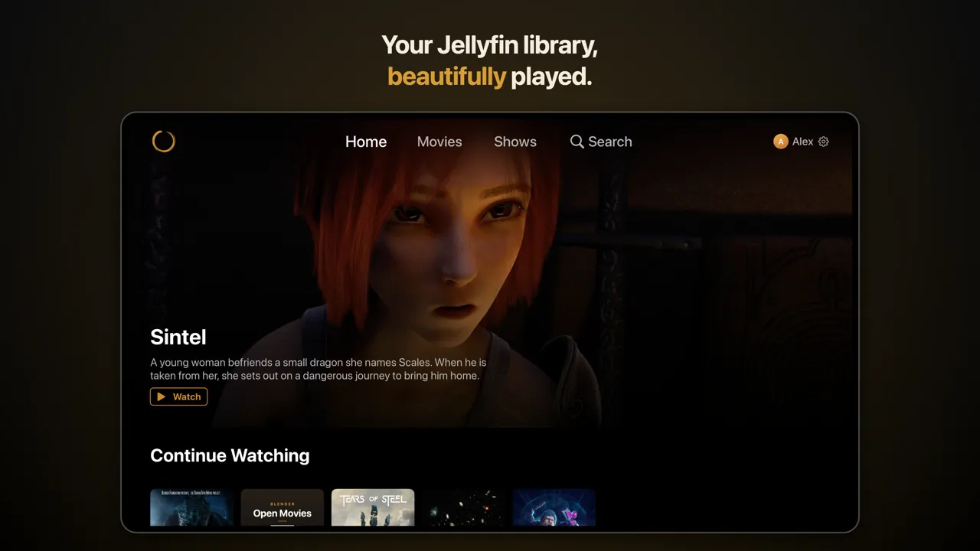The height and width of the screenshot is (551, 980).
Task: Select the Sintel title heading
Action: coord(178,337)
